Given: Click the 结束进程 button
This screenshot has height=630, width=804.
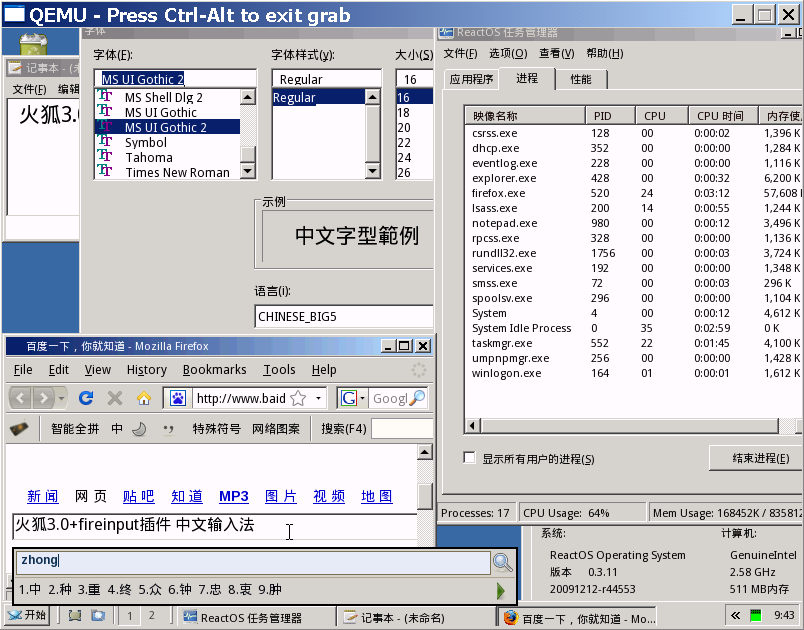Looking at the screenshot, I should pos(757,458).
